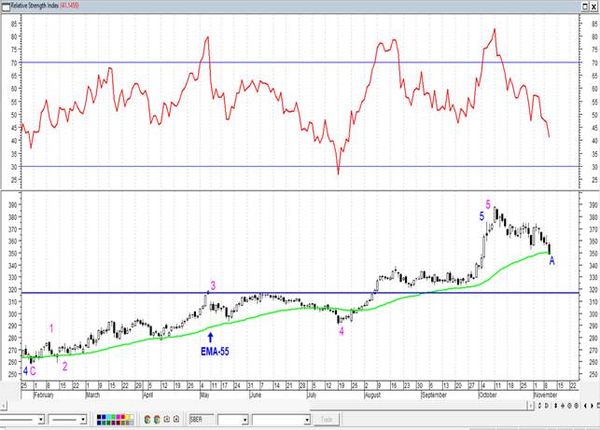
Task: Click the SBER ticker symbol field
Action: point(202,420)
